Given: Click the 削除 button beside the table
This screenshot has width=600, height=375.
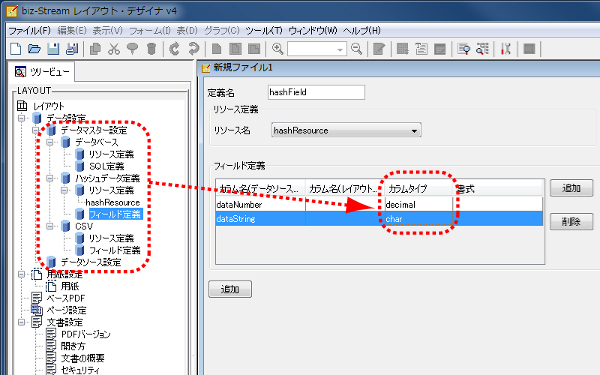Looking at the screenshot, I should (x=571, y=222).
